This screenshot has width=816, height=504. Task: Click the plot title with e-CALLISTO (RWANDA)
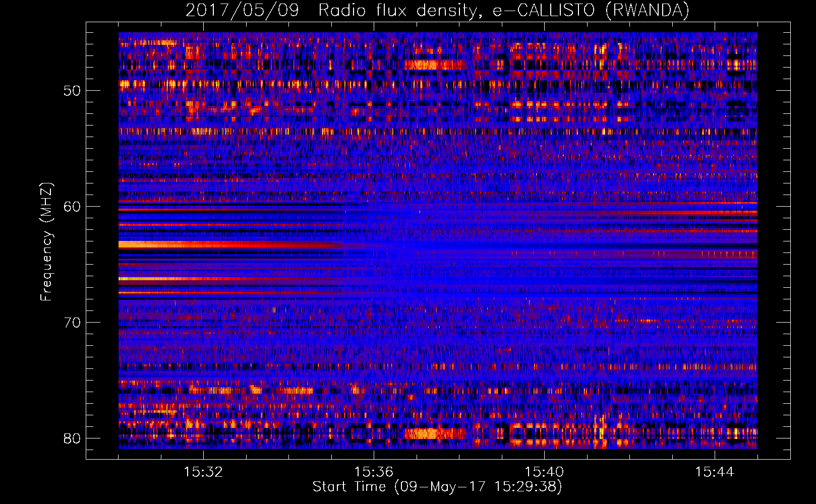[x=437, y=10]
